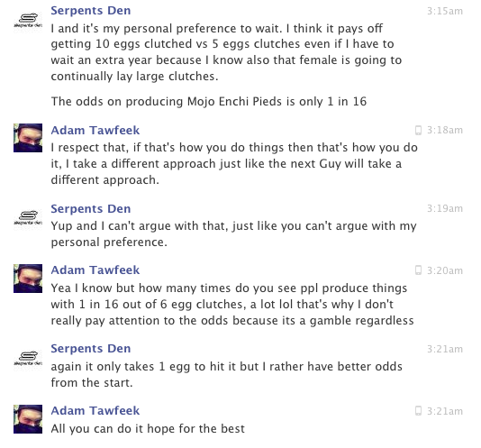The height and width of the screenshot is (448, 481).
Task: Click Adam Tawfeek avatar beside 3:18am message
Action: (x=28, y=138)
